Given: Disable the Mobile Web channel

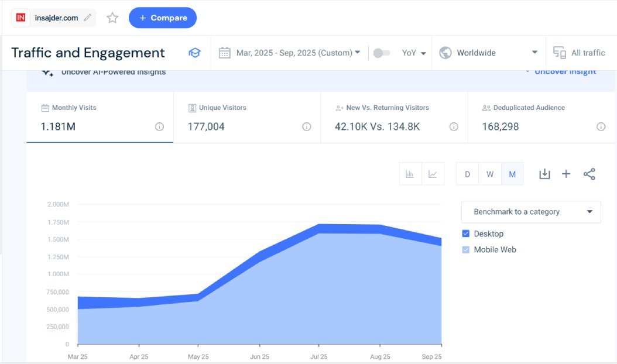Looking at the screenshot, I should pyautogui.click(x=467, y=249).
